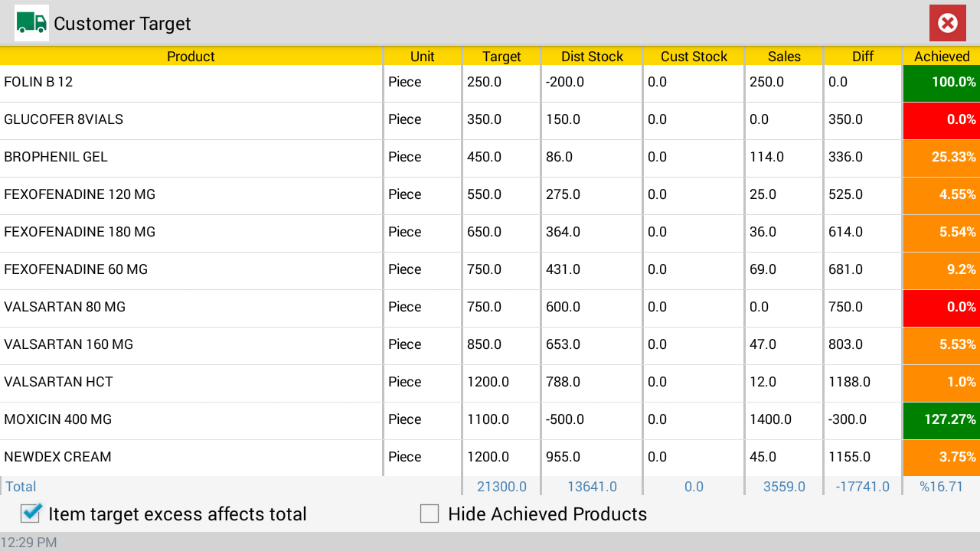Click total dist stock 13641.0

(x=592, y=486)
